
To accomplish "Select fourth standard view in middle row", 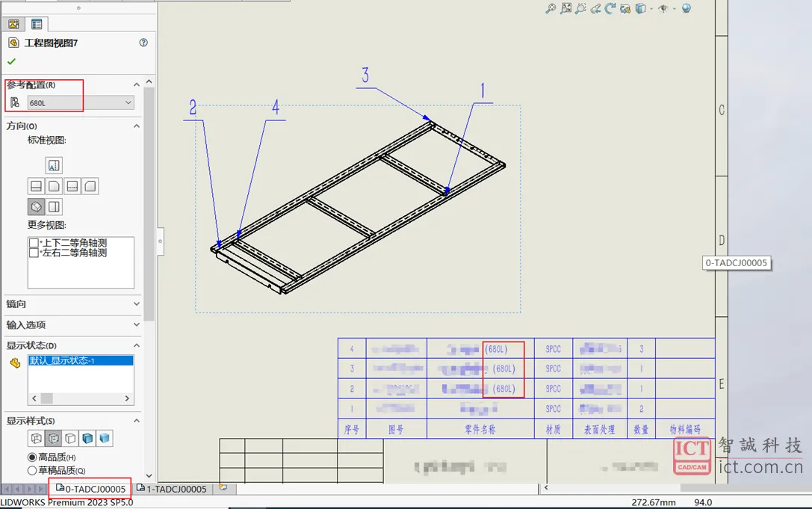I will pyautogui.click(x=90, y=186).
